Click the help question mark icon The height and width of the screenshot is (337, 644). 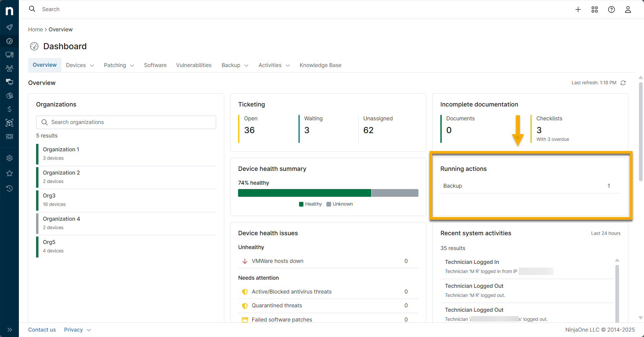(x=611, y=9)
